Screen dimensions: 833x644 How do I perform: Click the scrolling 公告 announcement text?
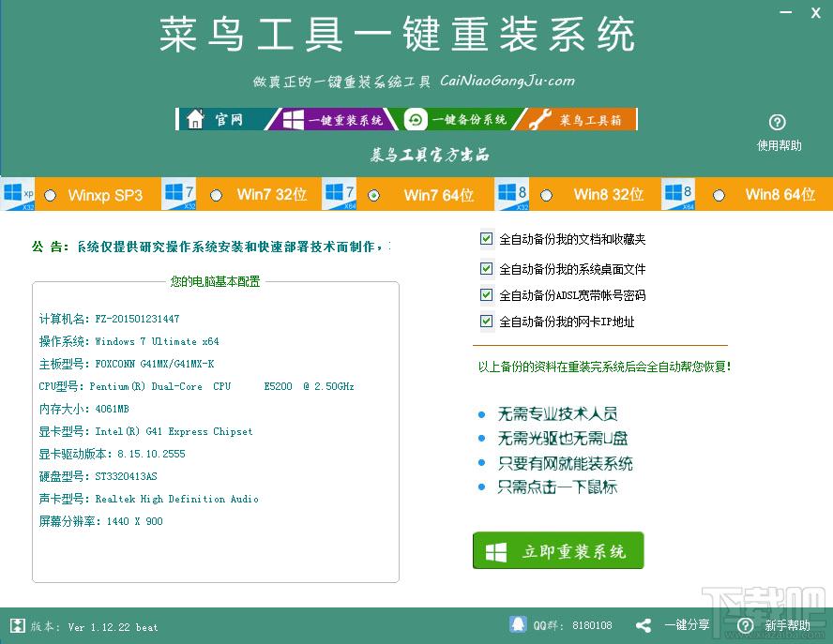[234, 247]
